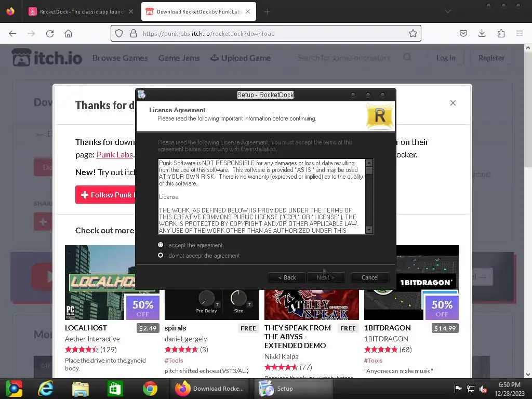The image size is (532, 399).
Task: Select 'I accept the agreement' radio button
Action: pyautogui.click(x=161, y=245)
